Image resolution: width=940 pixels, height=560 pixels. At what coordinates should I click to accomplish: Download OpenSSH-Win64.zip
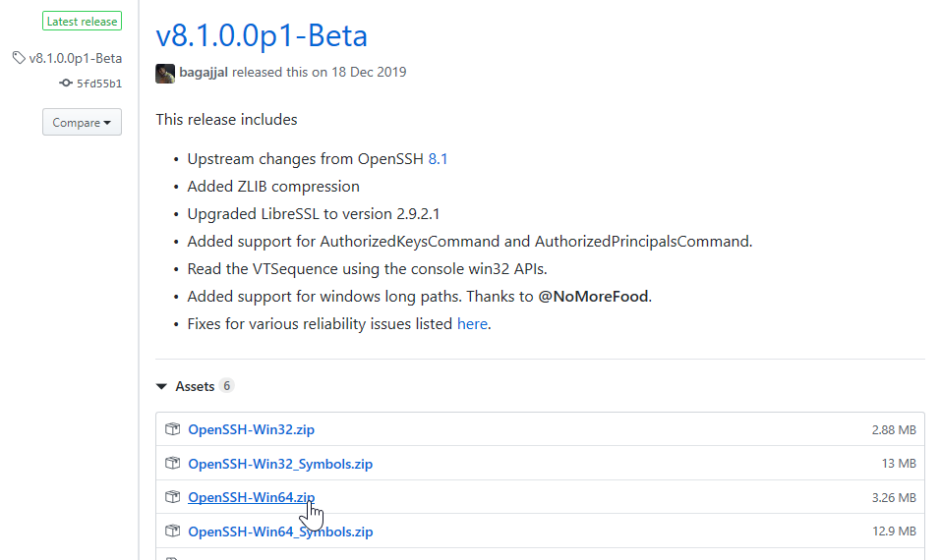pos(251,497)
